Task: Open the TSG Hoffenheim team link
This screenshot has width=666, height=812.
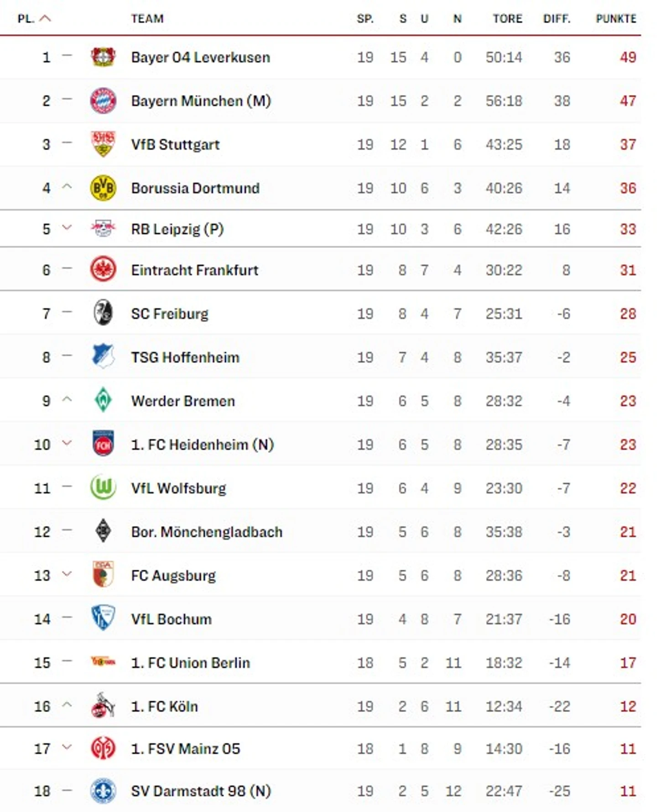Action: tap(185, 357)
